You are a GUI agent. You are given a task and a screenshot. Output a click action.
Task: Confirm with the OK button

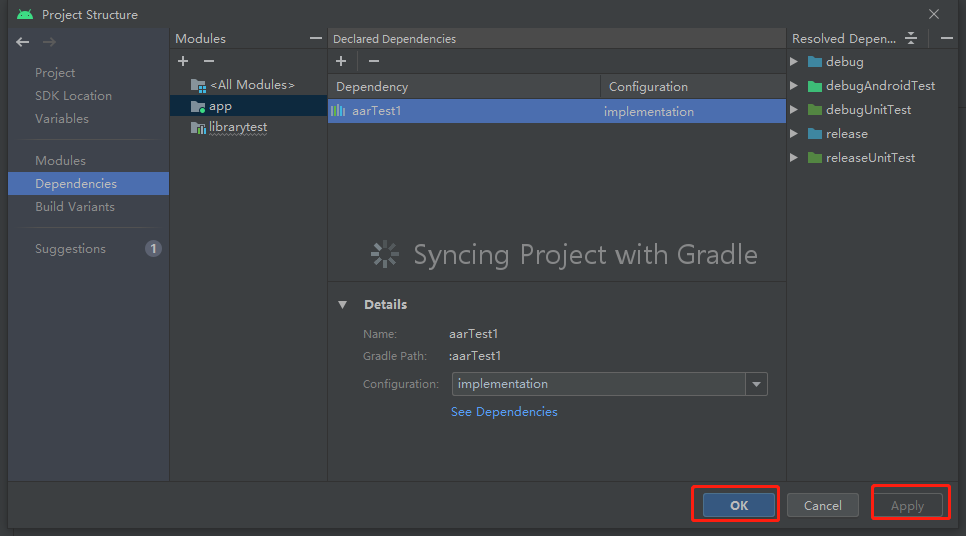739,505
